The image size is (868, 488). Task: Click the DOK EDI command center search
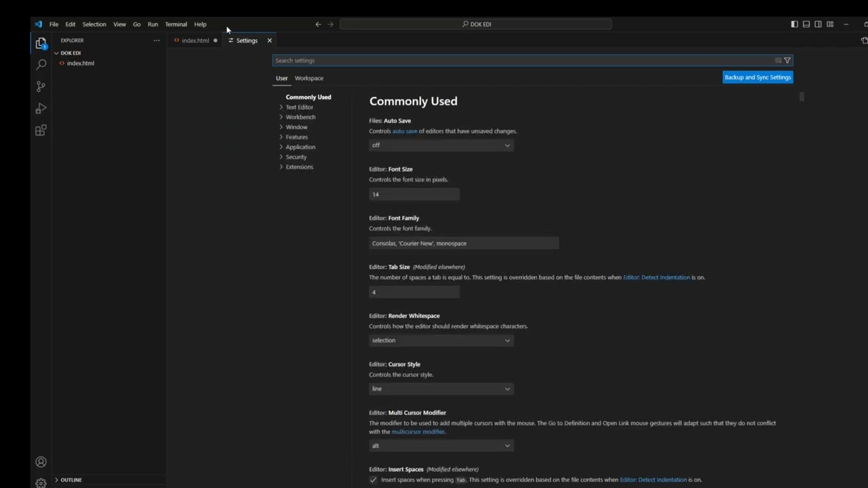point(475,24)
